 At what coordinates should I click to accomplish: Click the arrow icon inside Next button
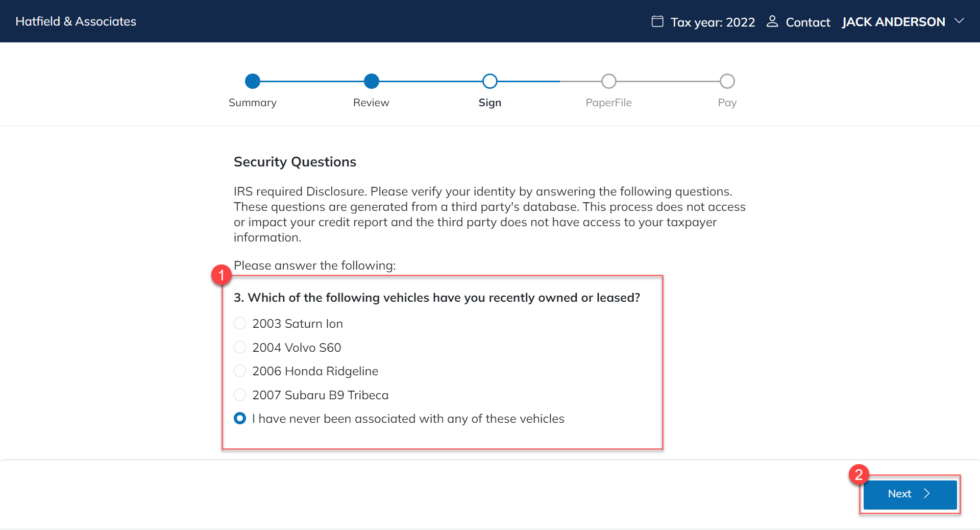tap(927, 493)
